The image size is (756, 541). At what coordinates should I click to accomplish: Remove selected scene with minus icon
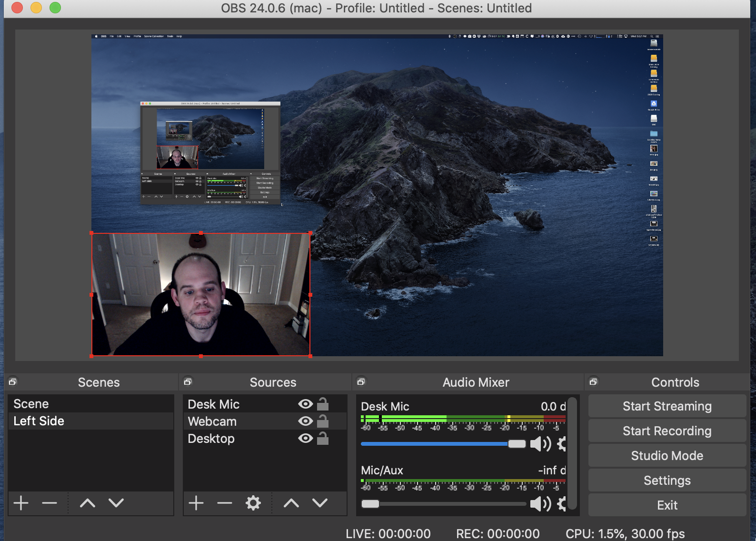pos(49,503)
